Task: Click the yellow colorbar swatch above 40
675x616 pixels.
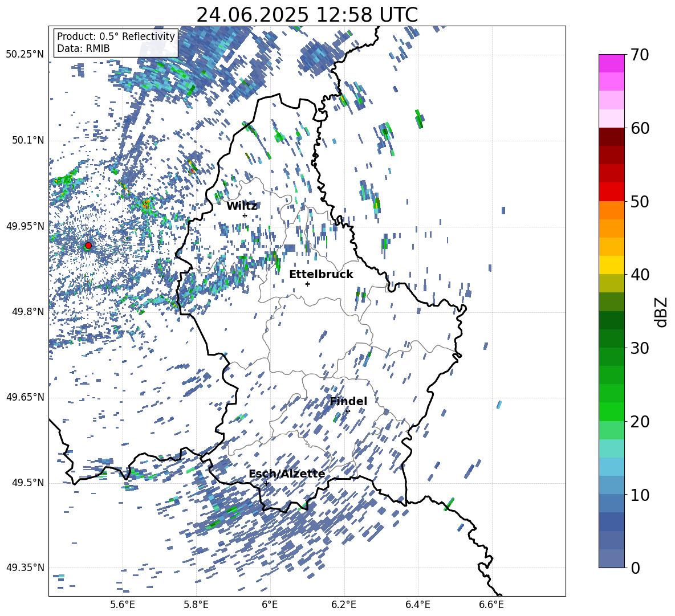Action: (611, 265)
